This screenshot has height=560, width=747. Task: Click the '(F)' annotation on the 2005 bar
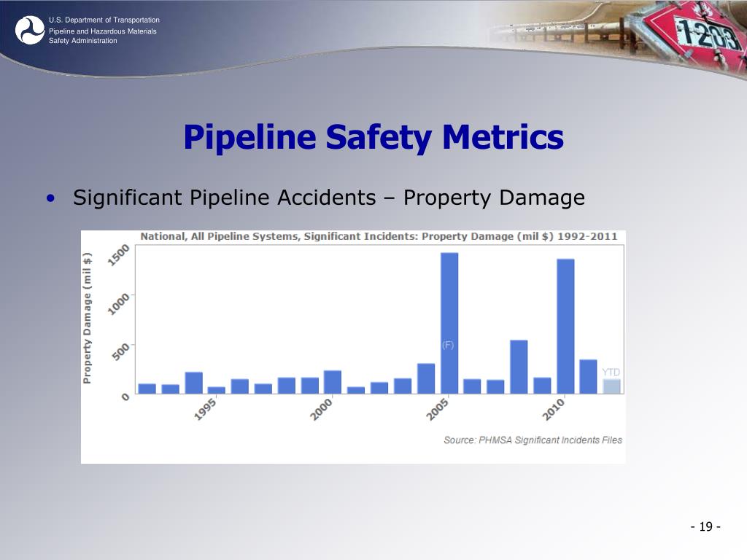(448, 345)
